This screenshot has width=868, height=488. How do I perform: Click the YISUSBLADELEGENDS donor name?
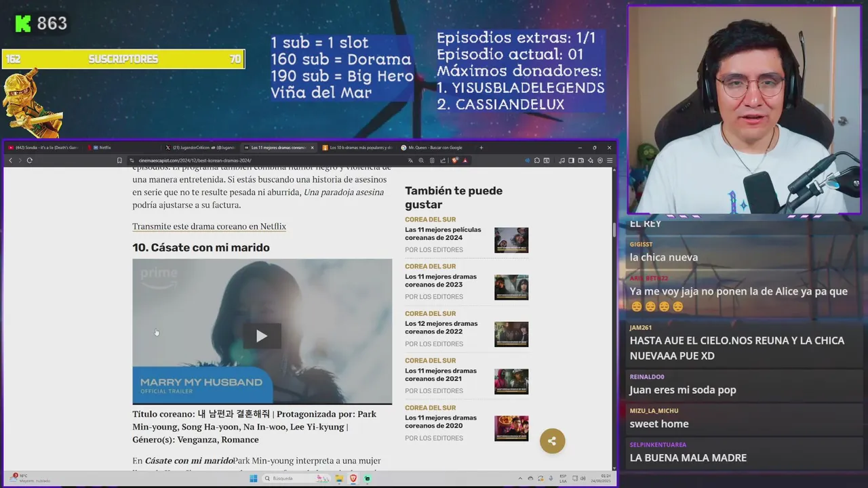point(528,87)
